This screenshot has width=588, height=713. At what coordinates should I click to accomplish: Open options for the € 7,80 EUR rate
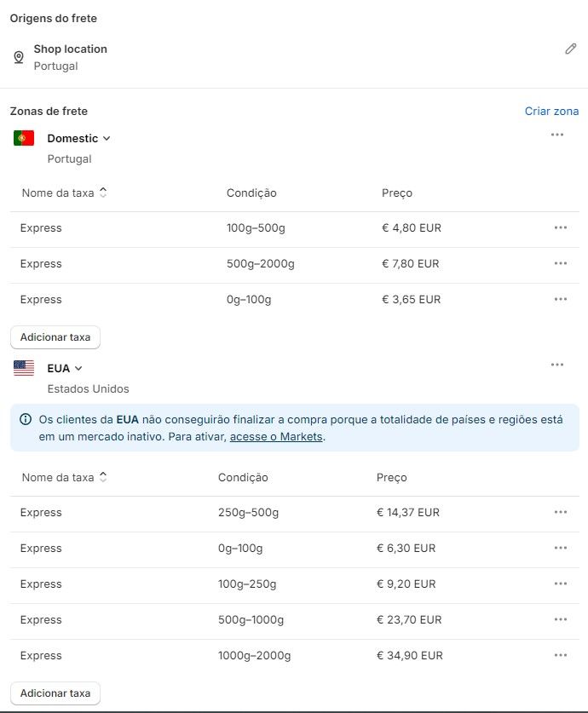click(561, 263)
